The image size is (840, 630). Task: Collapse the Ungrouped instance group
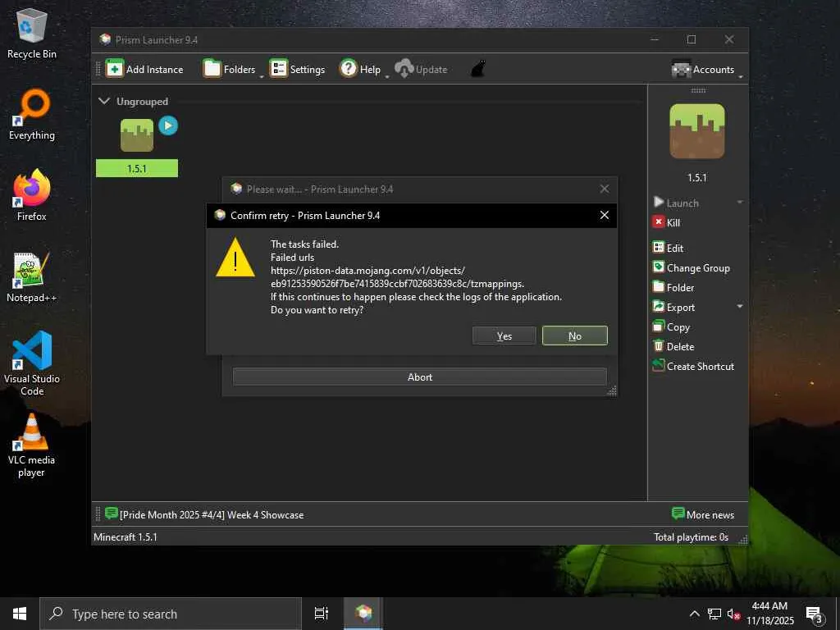point(104,101)
